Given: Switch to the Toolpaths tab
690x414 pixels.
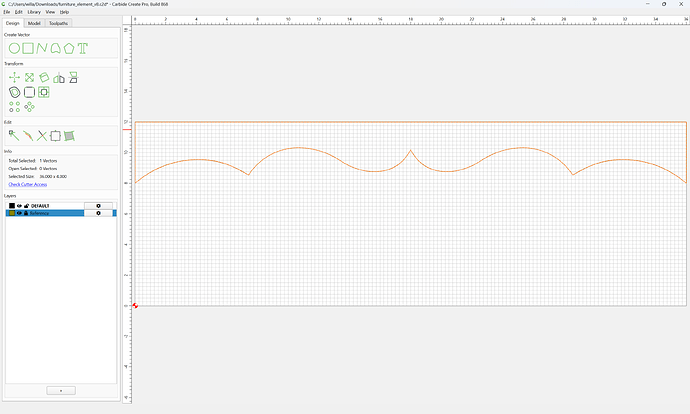Looking at the screenshot, I should tap(59, 23).
